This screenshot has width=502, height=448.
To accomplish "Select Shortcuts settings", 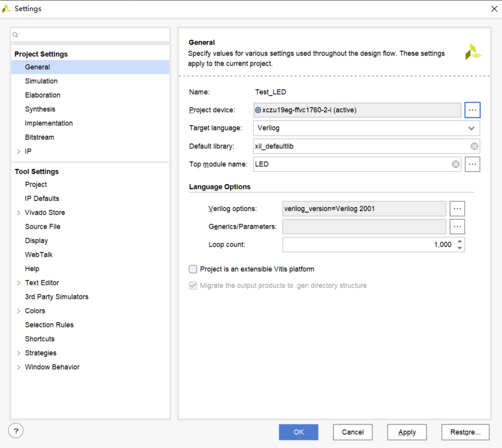I will point(40,339).
